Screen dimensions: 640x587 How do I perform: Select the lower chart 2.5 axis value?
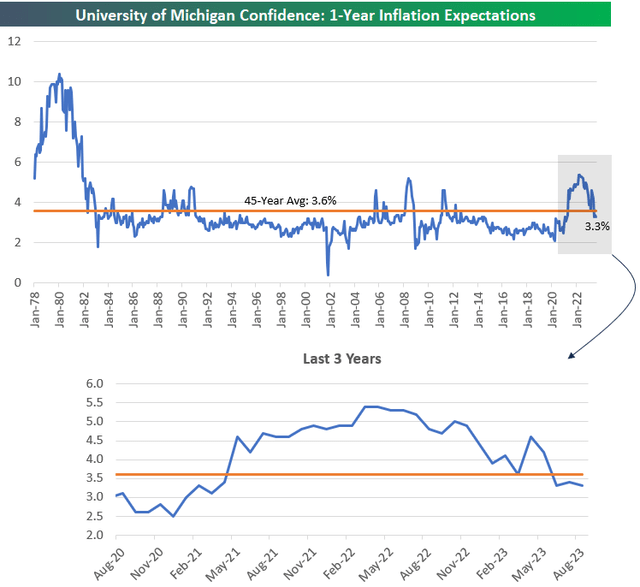(95, 516)
